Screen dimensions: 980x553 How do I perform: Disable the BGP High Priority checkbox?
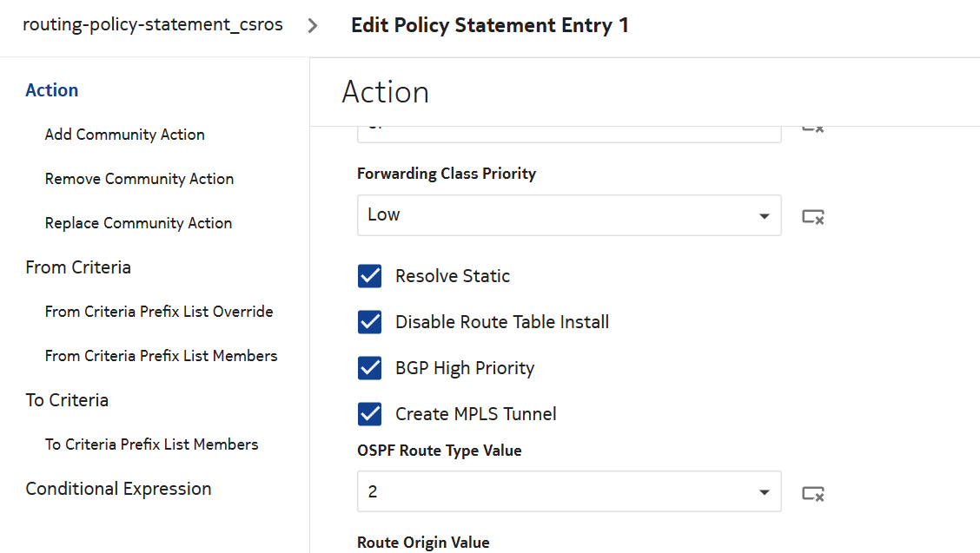[x=370, y=368]
